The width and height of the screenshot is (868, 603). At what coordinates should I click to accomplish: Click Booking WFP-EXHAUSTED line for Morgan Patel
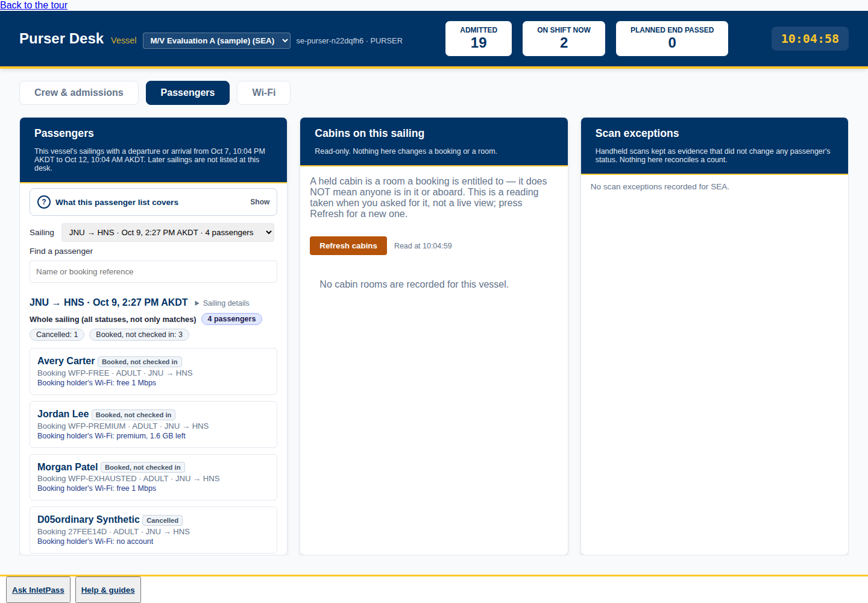(128, 479)
